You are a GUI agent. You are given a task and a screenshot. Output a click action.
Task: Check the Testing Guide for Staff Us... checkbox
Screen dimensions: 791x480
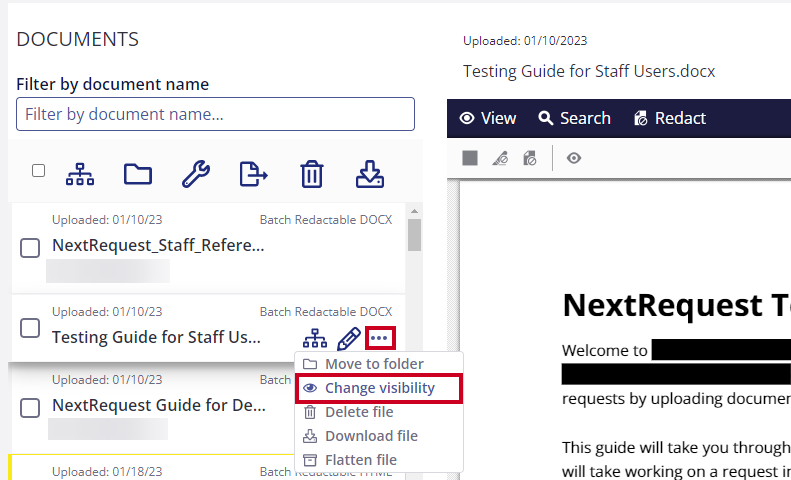30,328
